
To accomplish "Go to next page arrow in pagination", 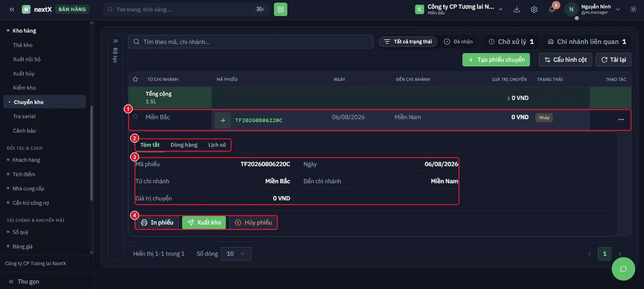I will [620, 254].
